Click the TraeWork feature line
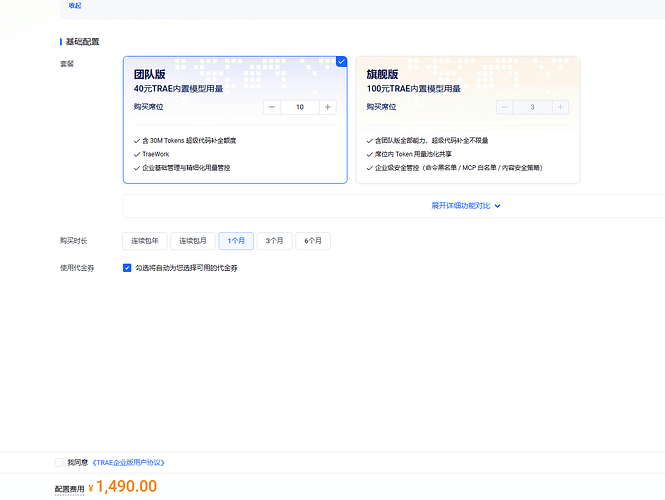The image size is (665, 500). pyautogui.click(x=156, y=154)
